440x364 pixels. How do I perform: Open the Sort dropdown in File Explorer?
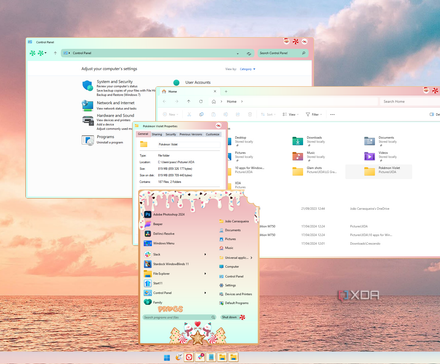(x=268, y=114)
